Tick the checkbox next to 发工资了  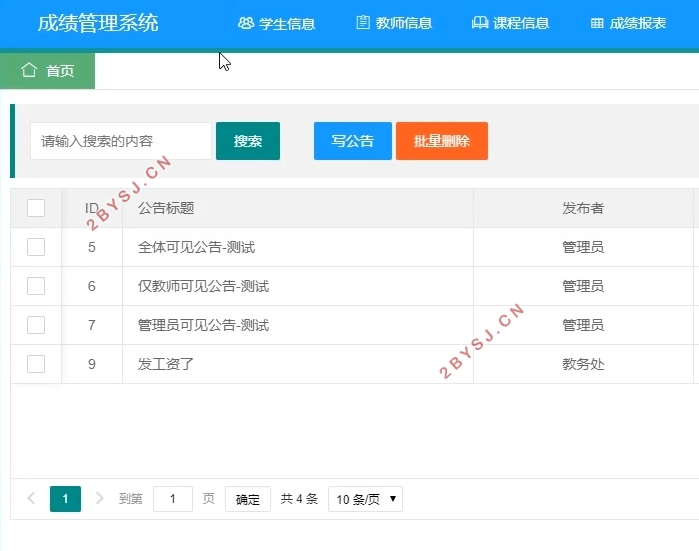(x=36, y=364)
